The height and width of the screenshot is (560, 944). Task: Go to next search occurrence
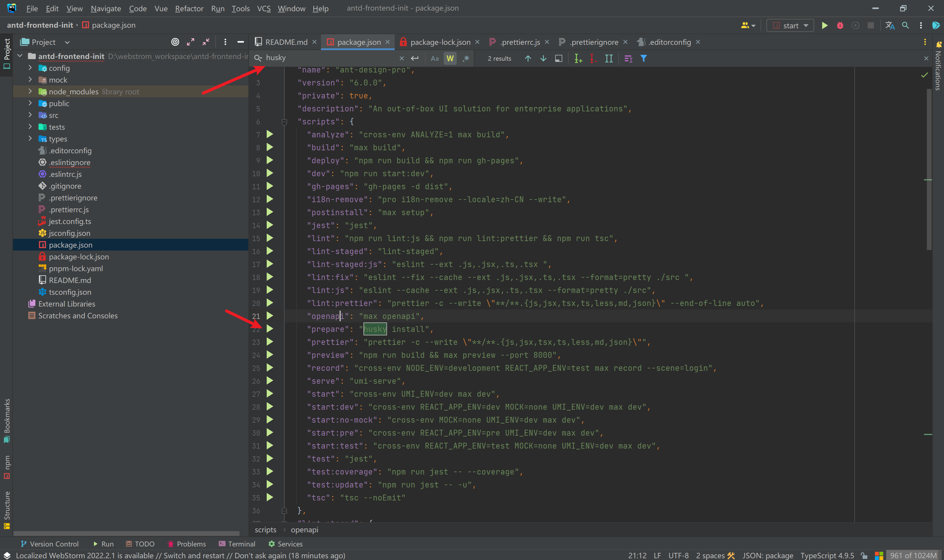click(x=543, y=58)
